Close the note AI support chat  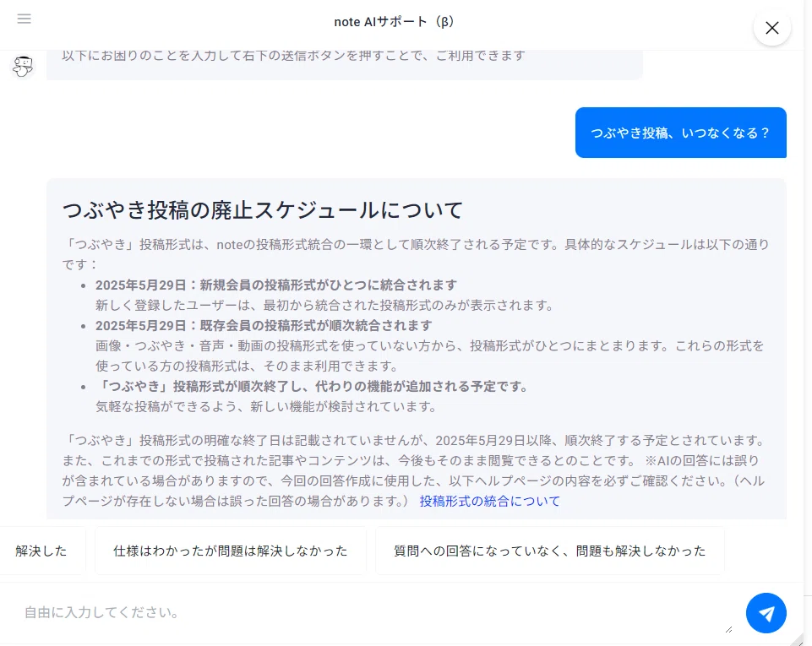pos(772,28)
